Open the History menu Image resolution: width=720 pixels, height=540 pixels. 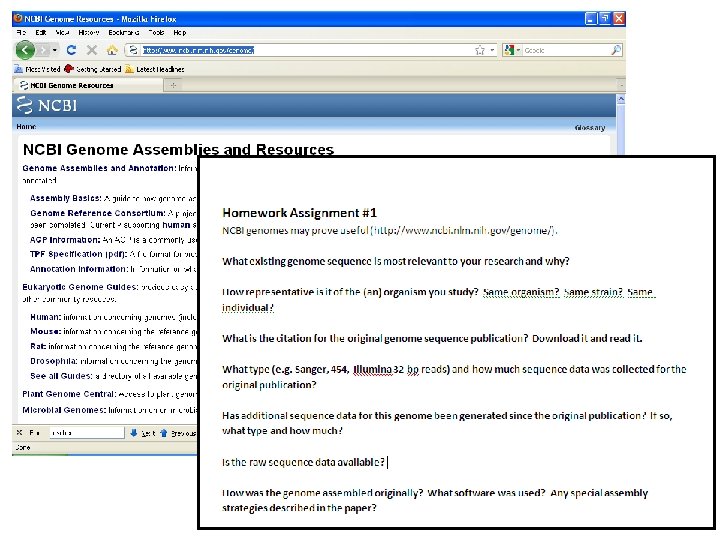89,33
